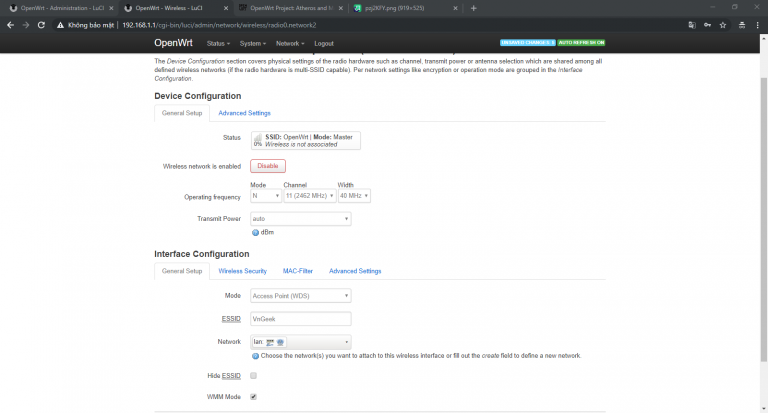768x413 pixels.
Task: Open the Transmit Power dropdown
Action: [301, 219]
